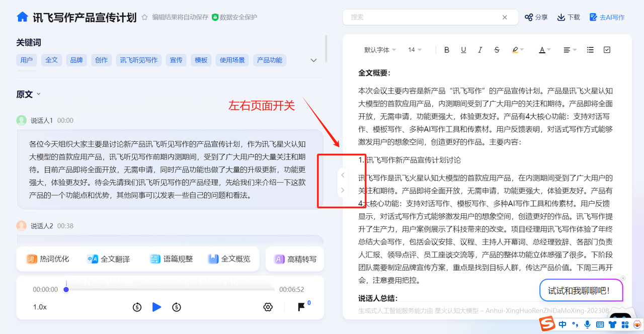Viewport: 644px width, 334px height.
Task: Collapse the right panel with the right chevron
Action: pyautogui.click(x=343, y=190)
